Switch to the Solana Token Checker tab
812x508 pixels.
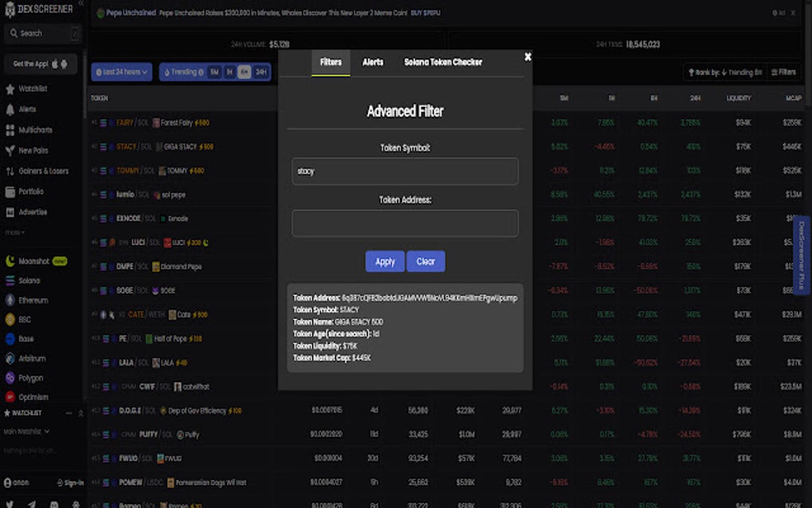(x=443, y=61)
